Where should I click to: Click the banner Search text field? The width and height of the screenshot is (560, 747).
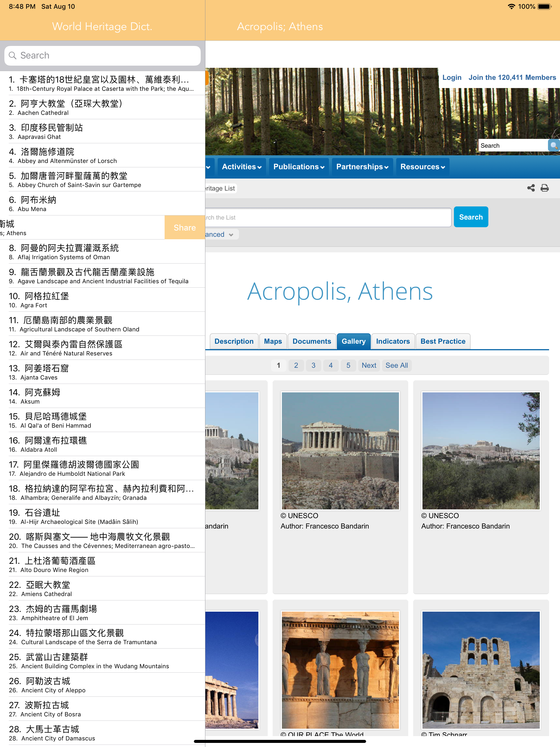513,145
